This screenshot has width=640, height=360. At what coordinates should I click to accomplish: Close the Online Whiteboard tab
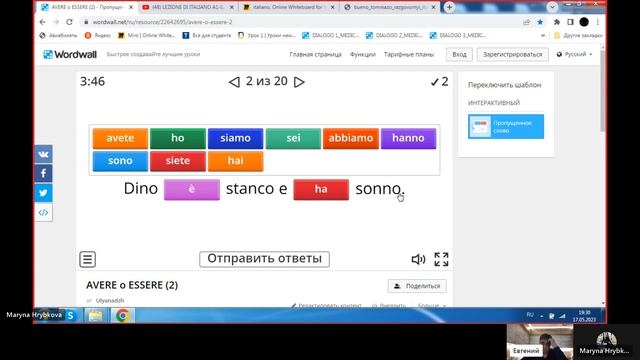[x=332, y=7]
